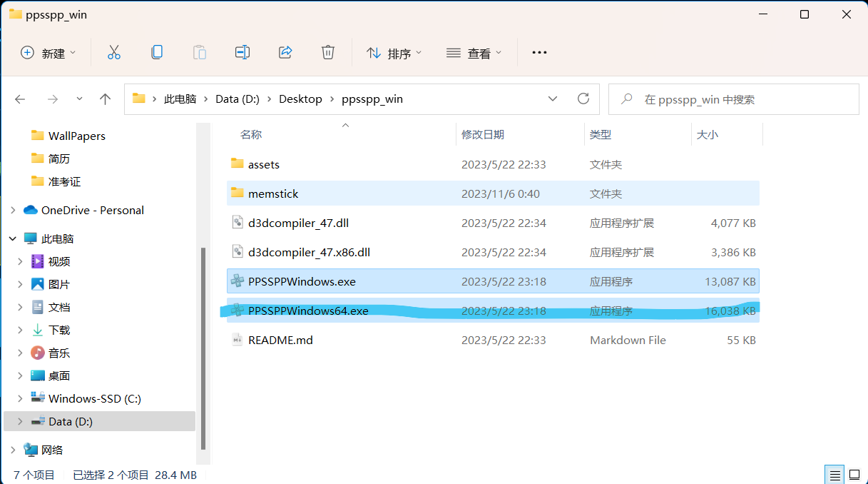Expand the Windows-SSD (C:) node

point(20,398)
